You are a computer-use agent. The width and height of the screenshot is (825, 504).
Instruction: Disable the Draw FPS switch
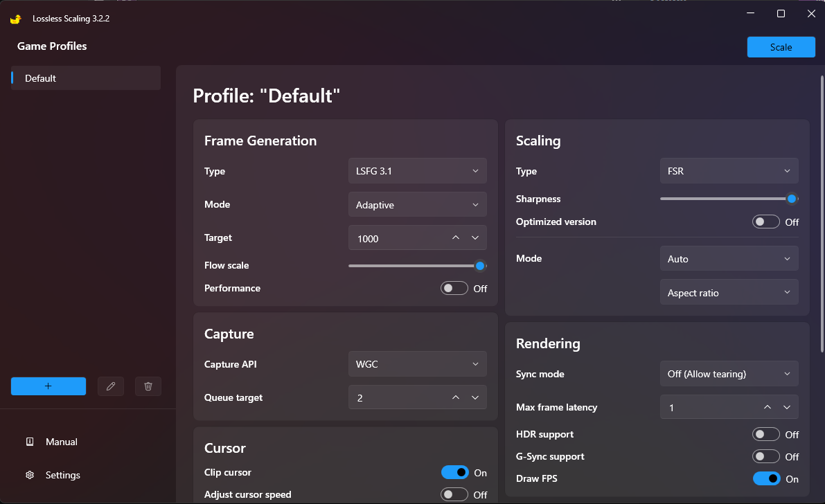click(x=766, y=479)
